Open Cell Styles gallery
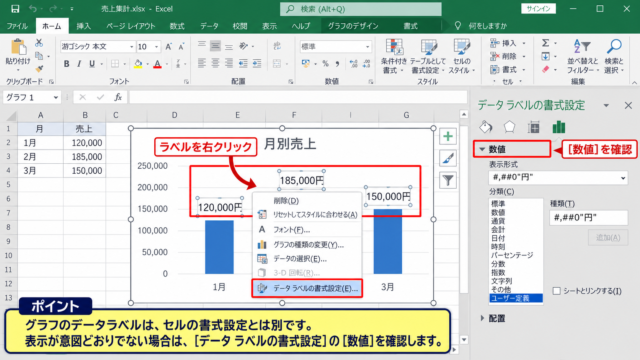 [x=462, y=56]
